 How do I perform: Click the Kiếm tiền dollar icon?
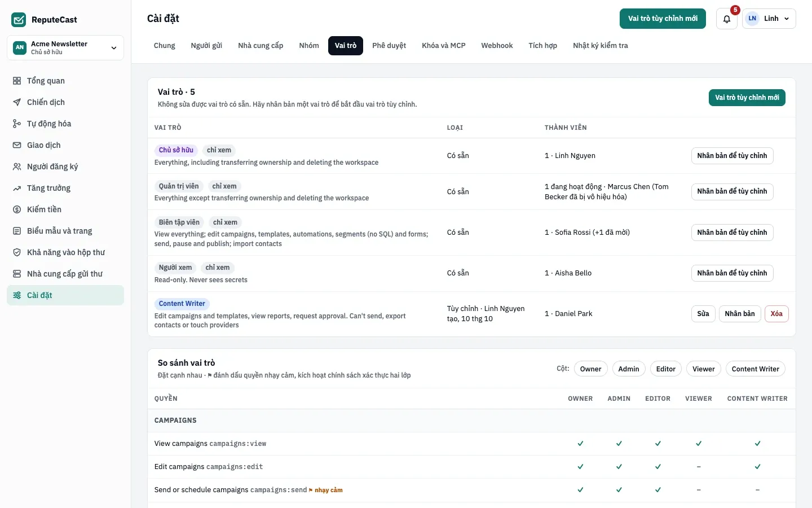coord(17,209)
